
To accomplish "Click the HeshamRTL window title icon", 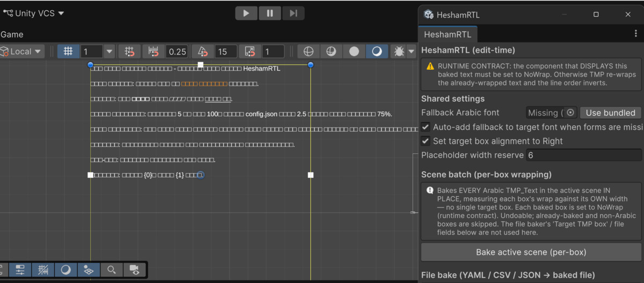I will click(x=428, y=14).
